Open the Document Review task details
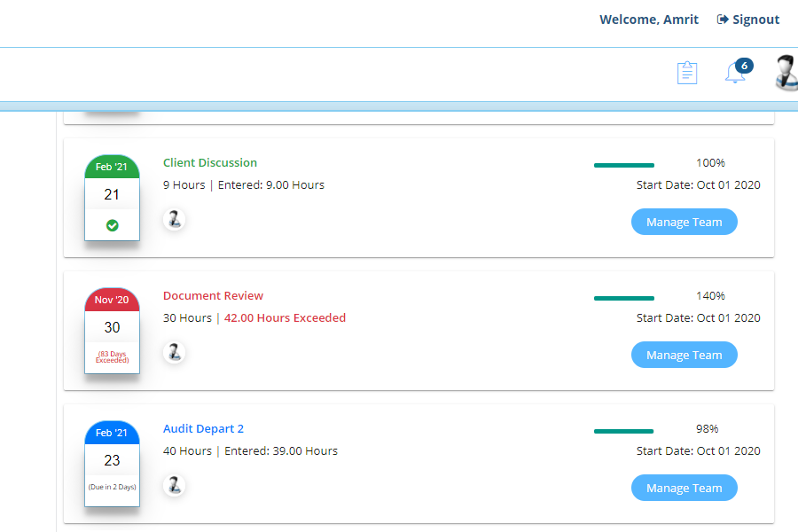This screenshot has height=532, width=798. coord(213,295)
